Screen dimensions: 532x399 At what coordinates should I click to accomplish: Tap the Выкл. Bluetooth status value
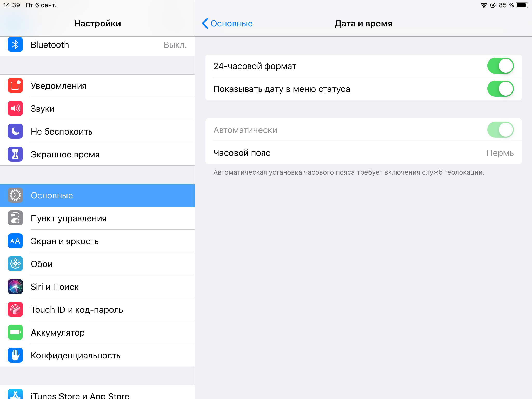pos(175,45)
